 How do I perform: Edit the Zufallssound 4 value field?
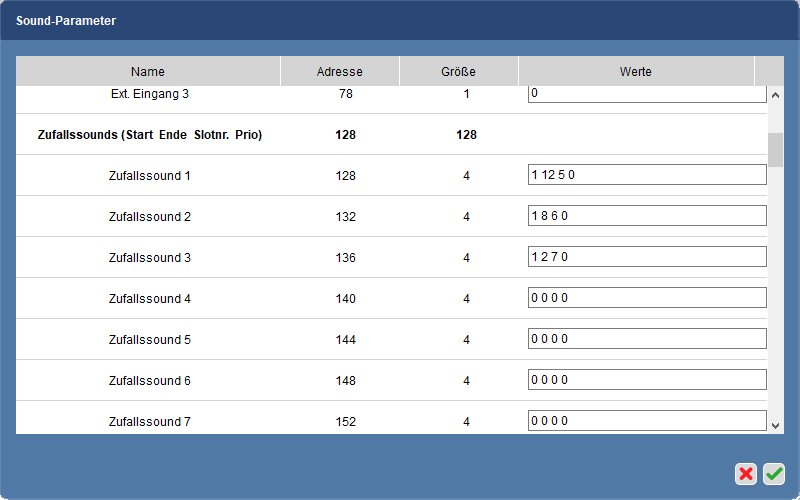pos(647,297)
